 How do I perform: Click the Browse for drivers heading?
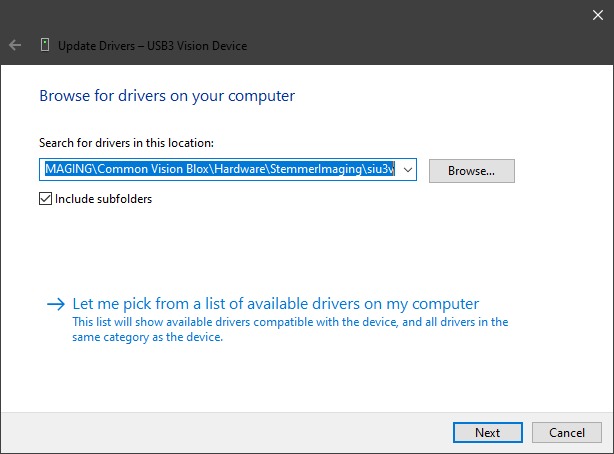(x=166, y=96)
